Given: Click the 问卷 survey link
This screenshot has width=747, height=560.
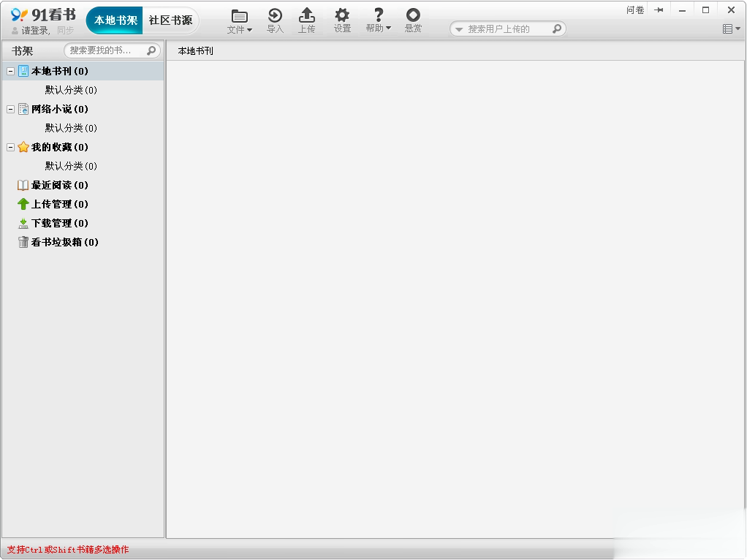Looking at the screenshot, I should 635,10.
